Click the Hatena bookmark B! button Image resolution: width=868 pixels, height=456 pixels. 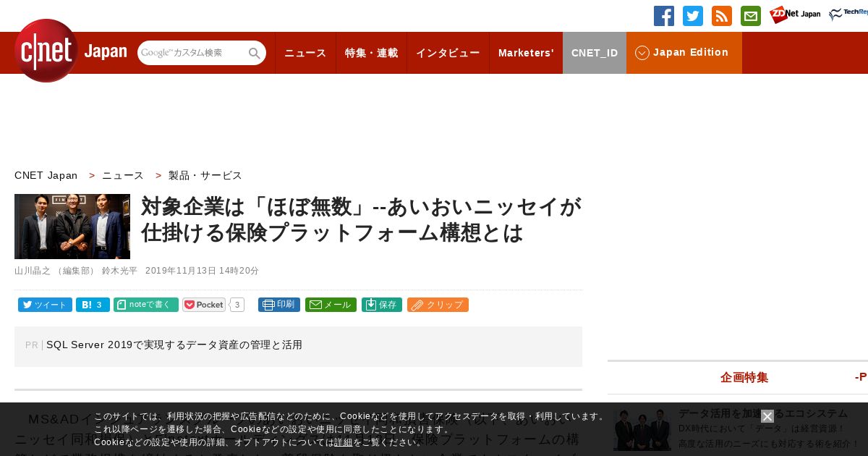pyautogui.click(x=93, y=305)
